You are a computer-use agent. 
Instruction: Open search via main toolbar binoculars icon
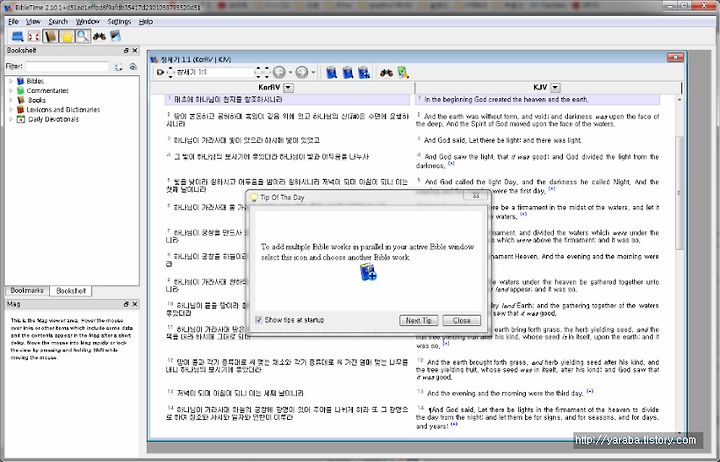pyautogui.click(x=99, y=36)
